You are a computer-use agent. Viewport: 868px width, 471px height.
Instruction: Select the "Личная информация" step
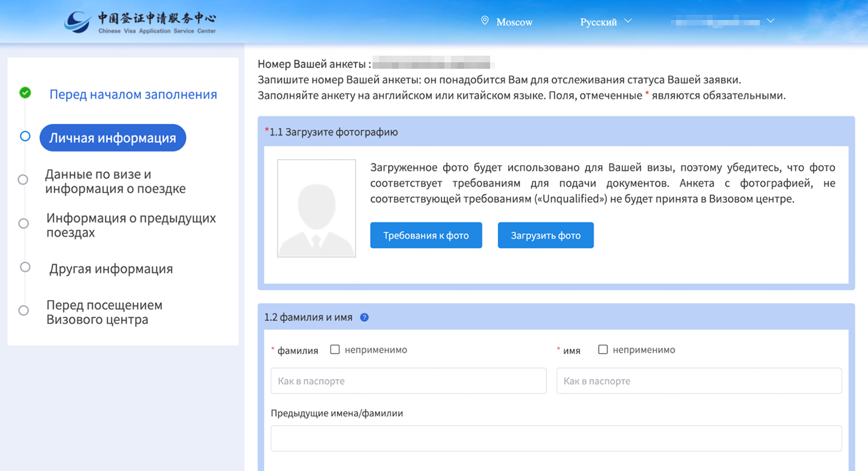112,137
